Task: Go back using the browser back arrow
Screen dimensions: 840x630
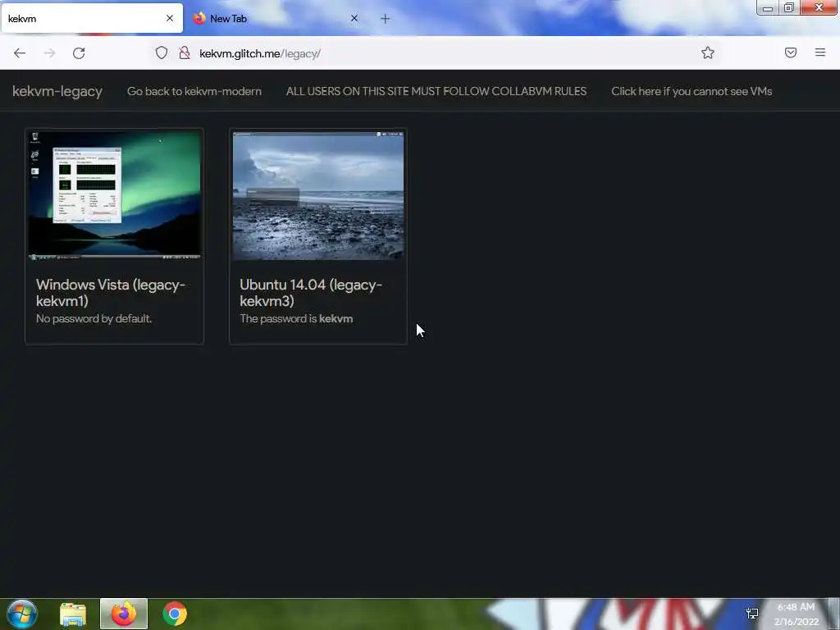Action: tap(20, 53)
